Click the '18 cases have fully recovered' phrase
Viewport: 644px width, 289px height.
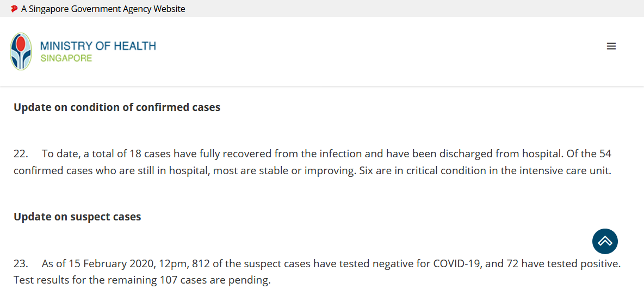point(200,154)
